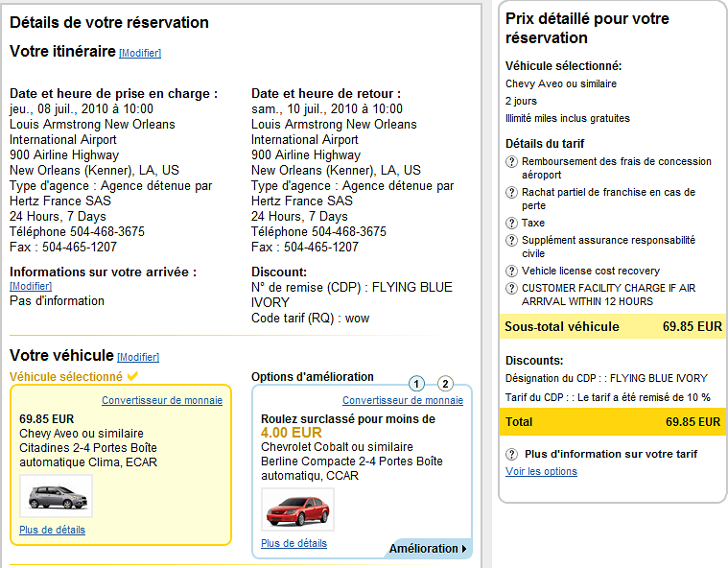The width and height of the screenshot is (728, 568).
Task: Click the Voir les options link
Action: (x=541, y=471)
